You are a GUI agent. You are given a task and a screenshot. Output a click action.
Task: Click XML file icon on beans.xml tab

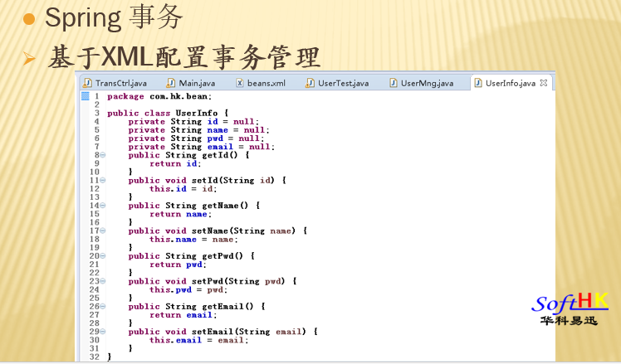[240, 83]
